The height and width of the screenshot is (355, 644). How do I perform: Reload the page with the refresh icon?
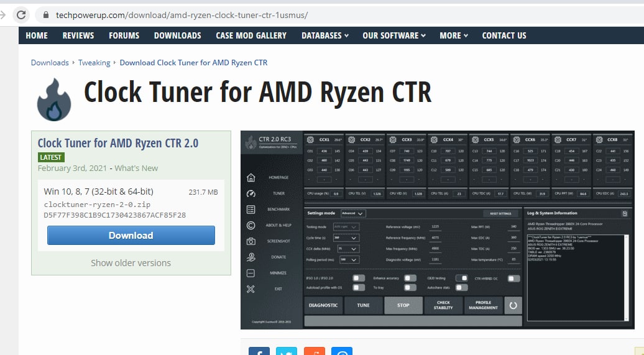21,15
